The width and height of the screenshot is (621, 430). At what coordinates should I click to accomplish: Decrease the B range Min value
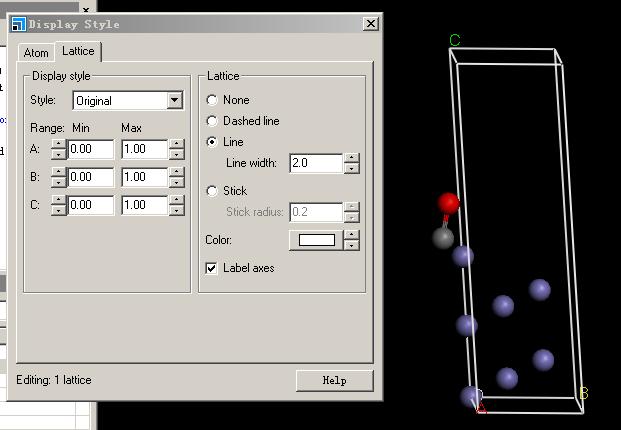(59, 182)
